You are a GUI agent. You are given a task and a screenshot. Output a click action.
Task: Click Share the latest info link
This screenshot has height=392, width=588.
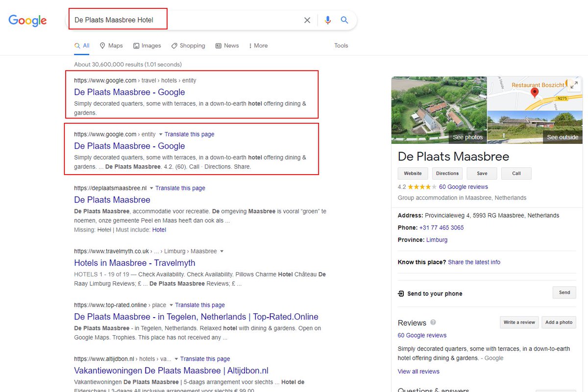pyautogui.click(x=474, y=262)
